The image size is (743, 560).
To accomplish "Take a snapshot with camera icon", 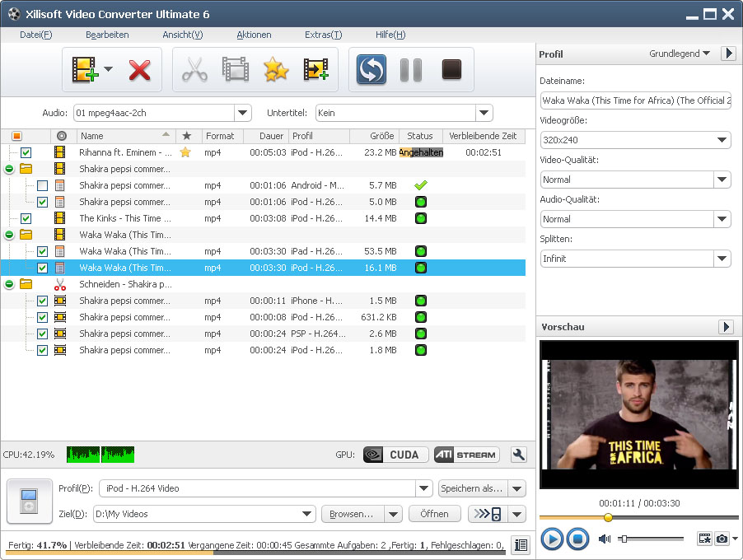I will [722, 539].
